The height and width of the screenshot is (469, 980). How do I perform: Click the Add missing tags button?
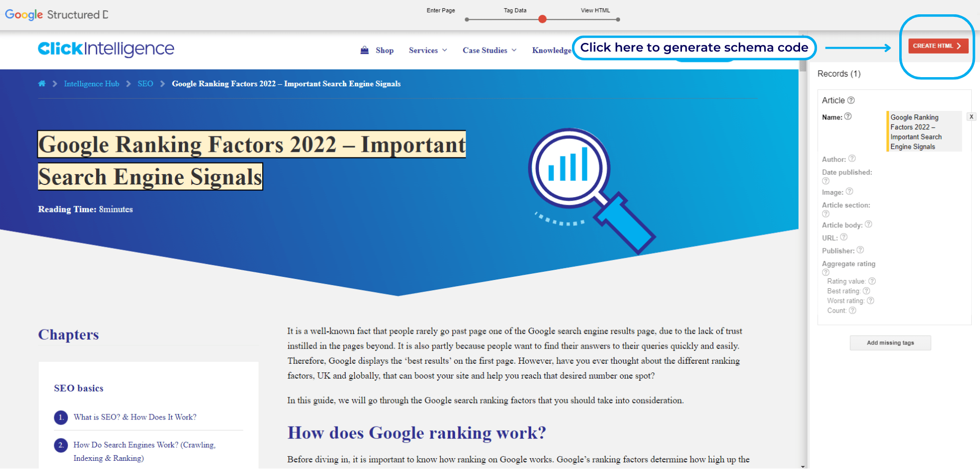890,343
